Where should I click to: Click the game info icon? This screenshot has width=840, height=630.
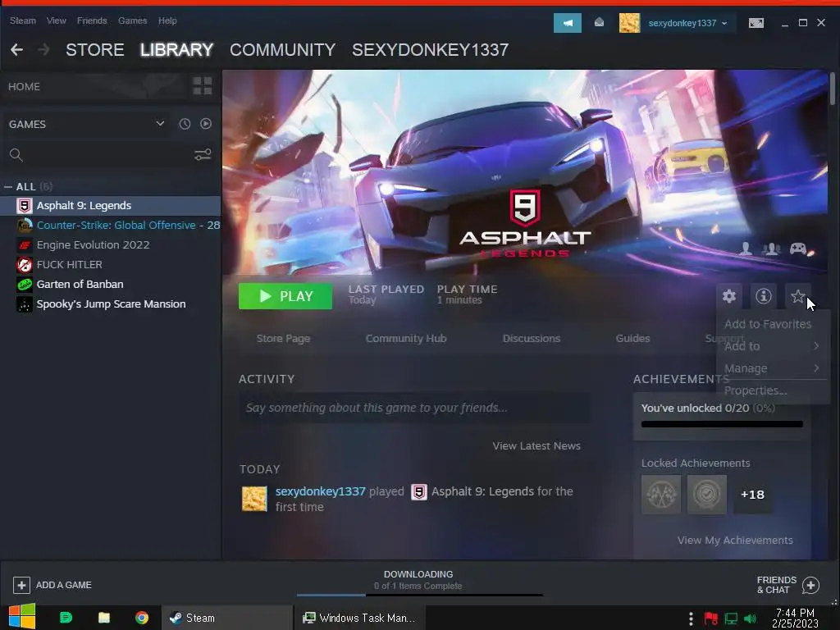point(764,295)
